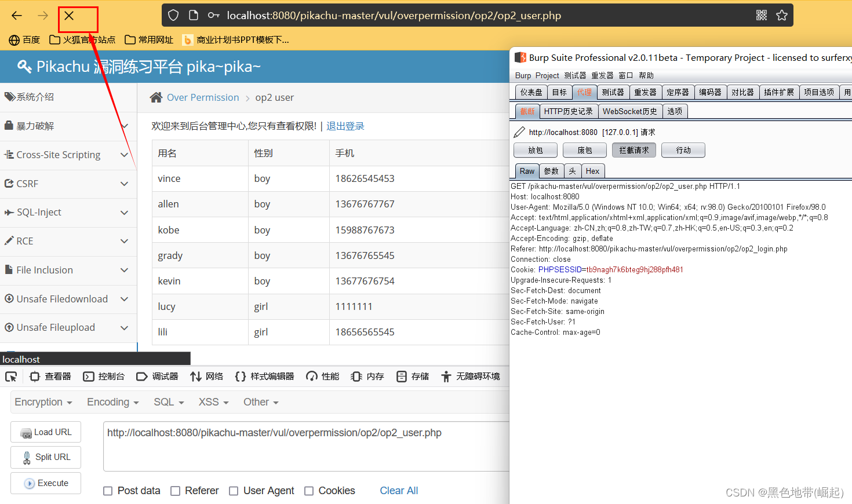852x504 pixels.
Task: Click the browser address bar URL
Action: [x=394, y=16]
